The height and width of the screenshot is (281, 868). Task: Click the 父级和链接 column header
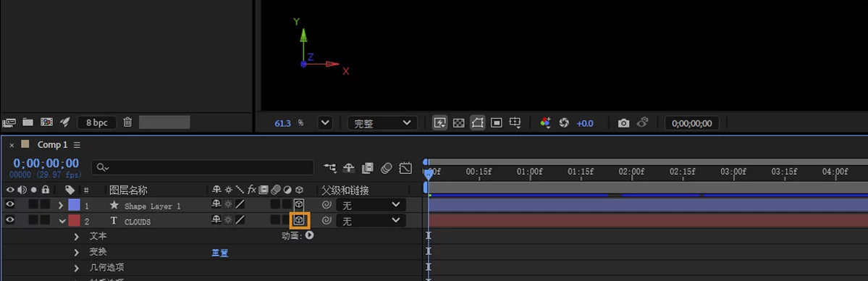(345, 190)
